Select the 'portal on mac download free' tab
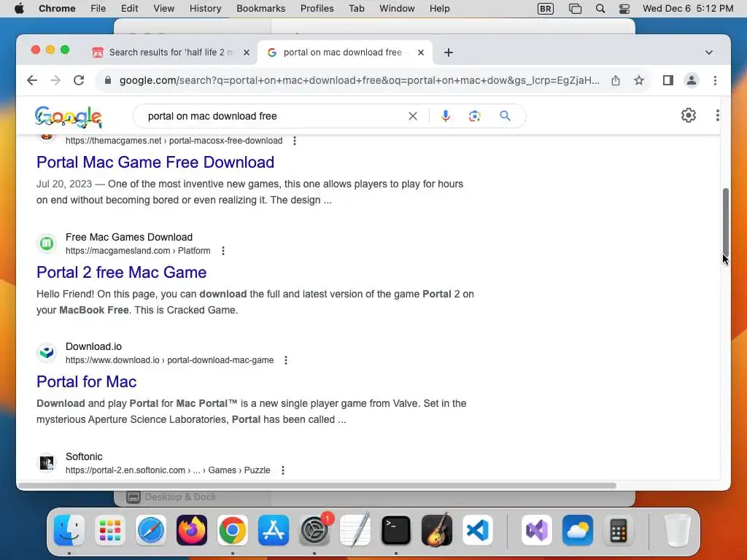Image resolution: width=747 pixels, height=560 pixels. (x=345, y=52)
